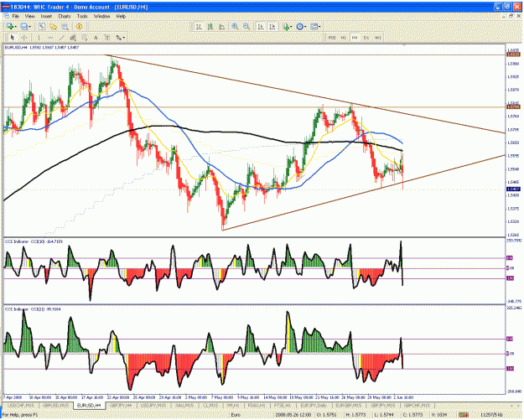Open the File menu
This screenshot has width=524, height=420.
coord(16,16)
